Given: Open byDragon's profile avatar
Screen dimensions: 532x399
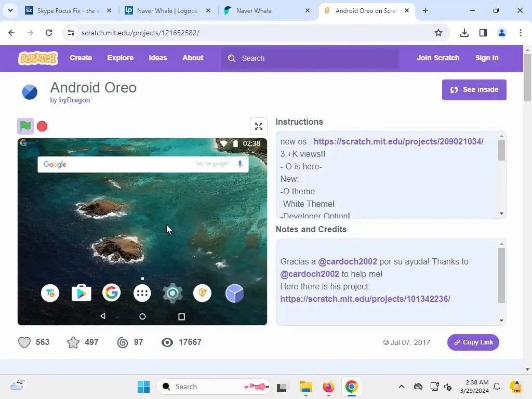Looking at the screenshot, I should pyautogui.click(x=30, y=92).
